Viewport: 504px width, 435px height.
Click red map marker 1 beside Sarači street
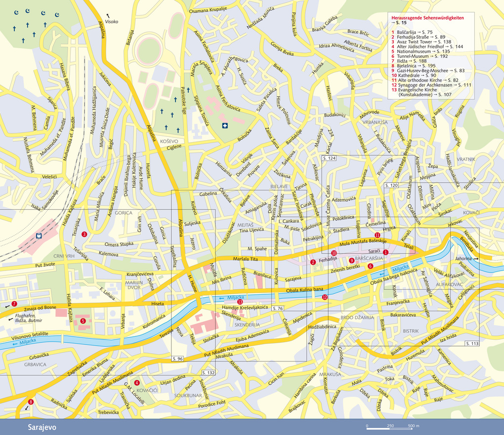point(386,252)
